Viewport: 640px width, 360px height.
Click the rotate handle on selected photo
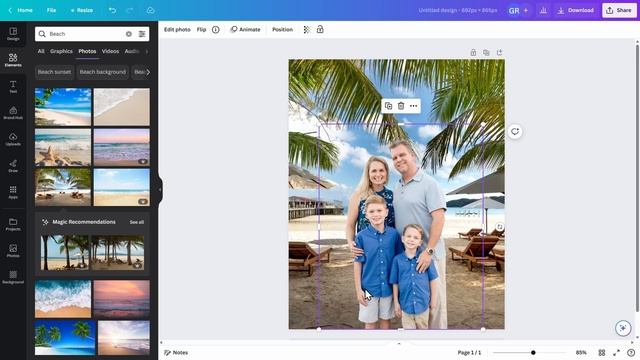500,227
